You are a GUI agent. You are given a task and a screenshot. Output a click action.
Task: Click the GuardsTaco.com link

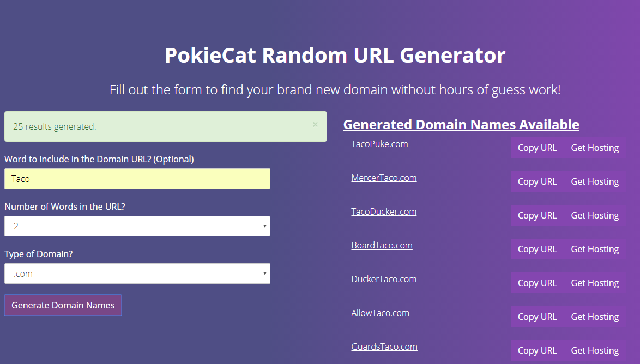(x=384, y=347)
